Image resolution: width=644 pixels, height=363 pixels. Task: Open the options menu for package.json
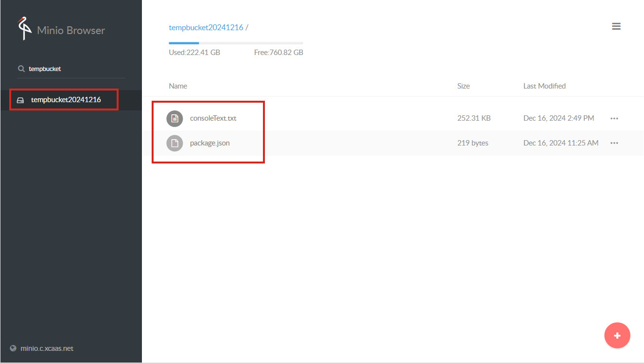(x=614, y=143)
